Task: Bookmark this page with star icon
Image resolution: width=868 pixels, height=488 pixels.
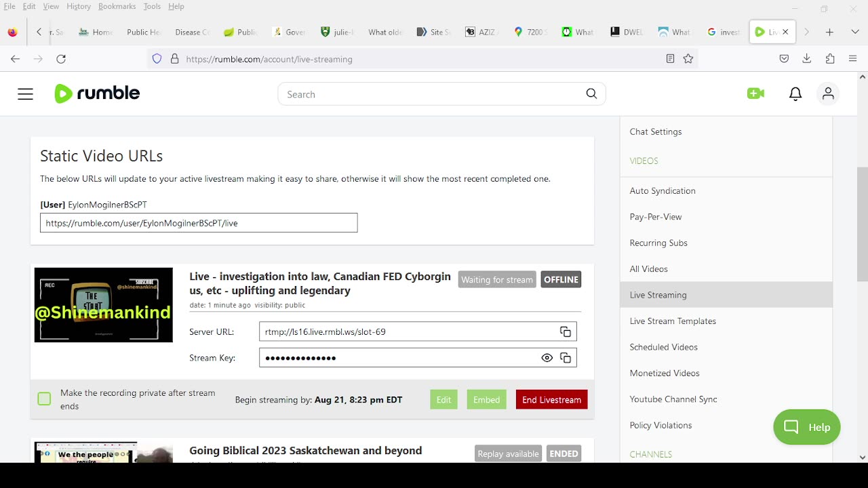Action: pos(688,59)
